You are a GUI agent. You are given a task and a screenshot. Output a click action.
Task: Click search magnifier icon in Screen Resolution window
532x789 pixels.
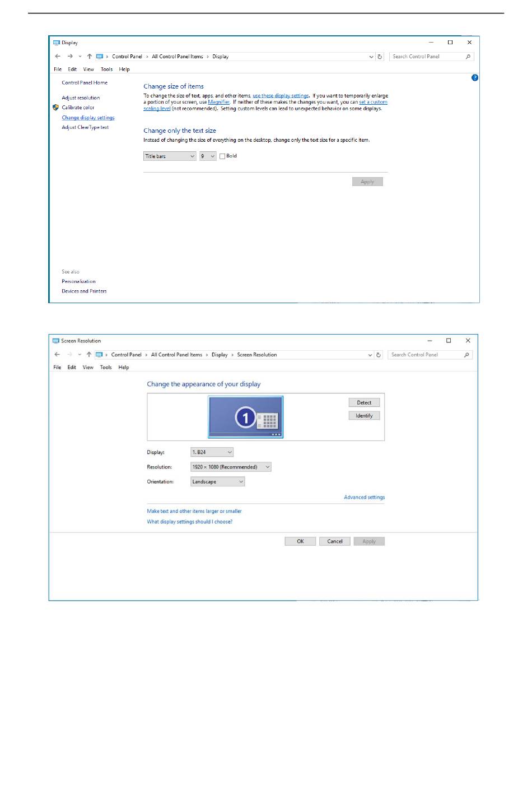(466, 355)
